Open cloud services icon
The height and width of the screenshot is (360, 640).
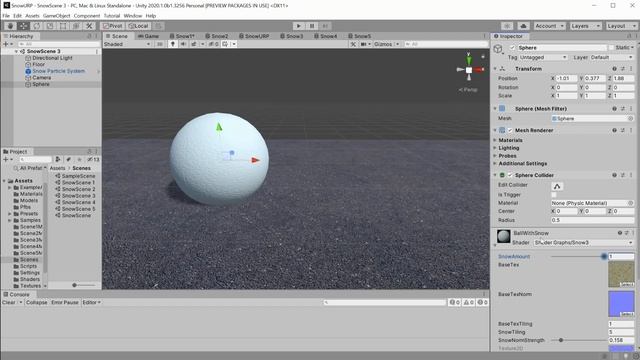pos(523,26)
